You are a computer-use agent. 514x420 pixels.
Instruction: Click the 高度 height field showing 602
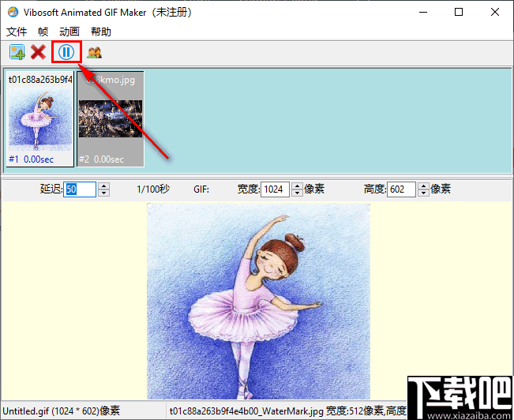[401, 189]
